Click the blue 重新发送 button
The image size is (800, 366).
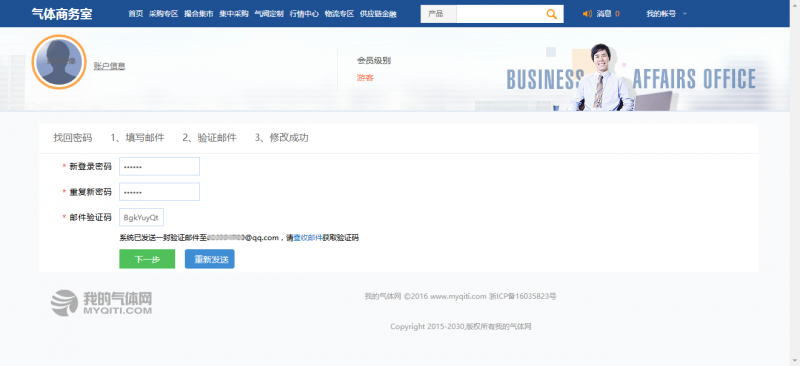pyautogui.click(x=210, y=259)
